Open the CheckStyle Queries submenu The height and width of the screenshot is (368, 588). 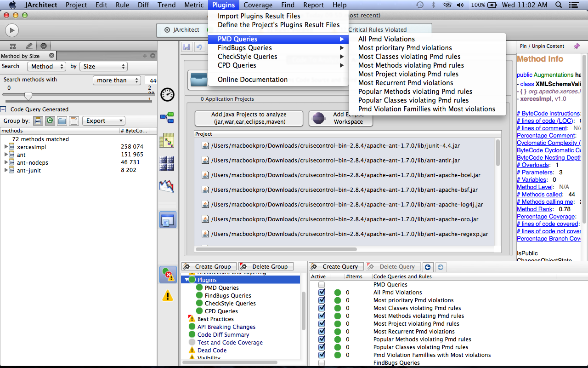[278, 57]
